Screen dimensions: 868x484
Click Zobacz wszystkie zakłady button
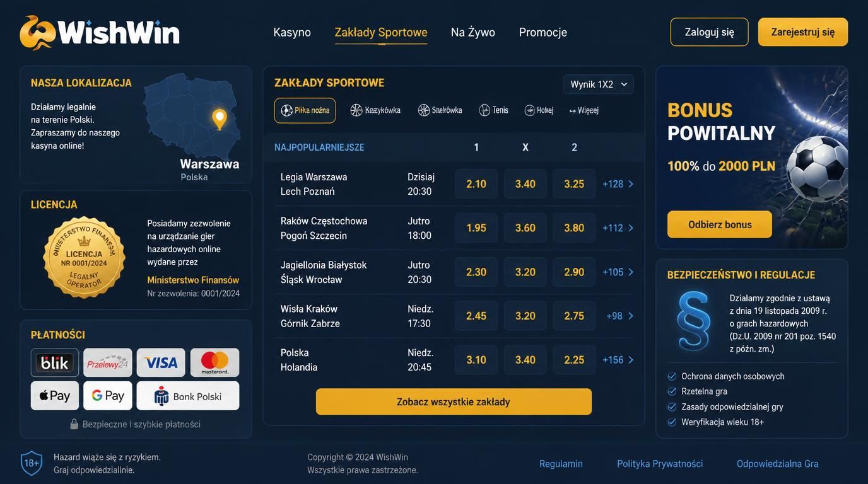454,401
